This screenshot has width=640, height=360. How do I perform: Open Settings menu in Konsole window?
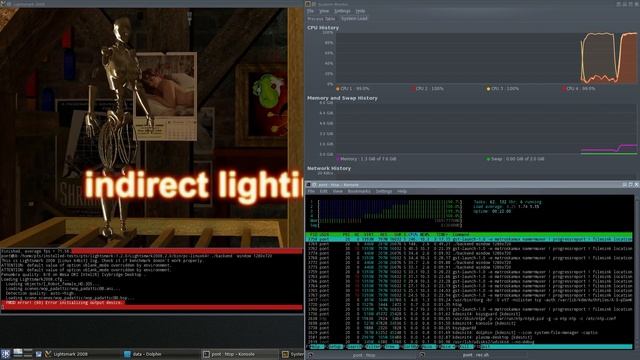click(384, 191)
